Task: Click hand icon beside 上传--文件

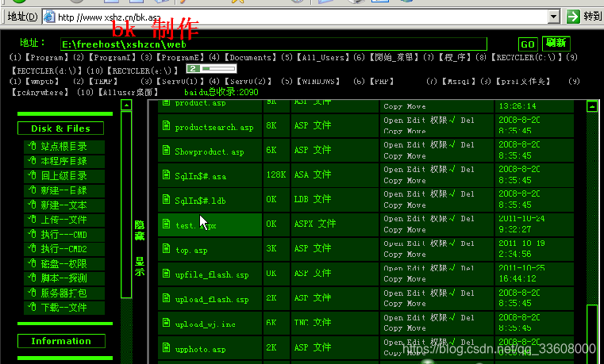Action: pyautogui.click(x=32, y=219)
